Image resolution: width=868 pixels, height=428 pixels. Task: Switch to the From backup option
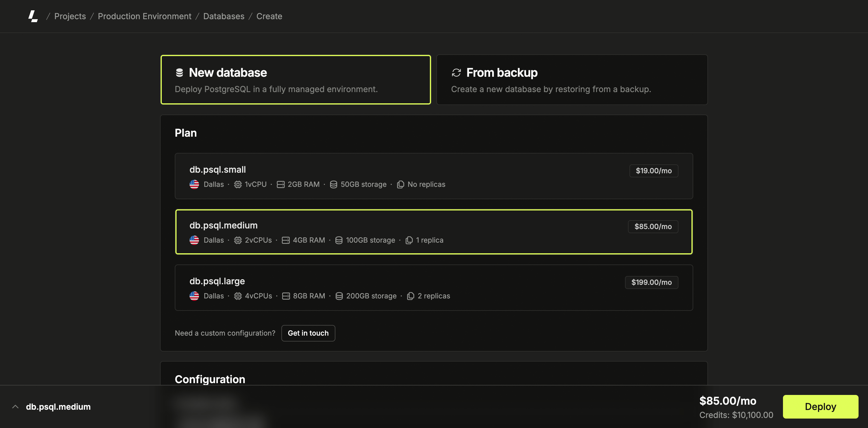point(572,79)
